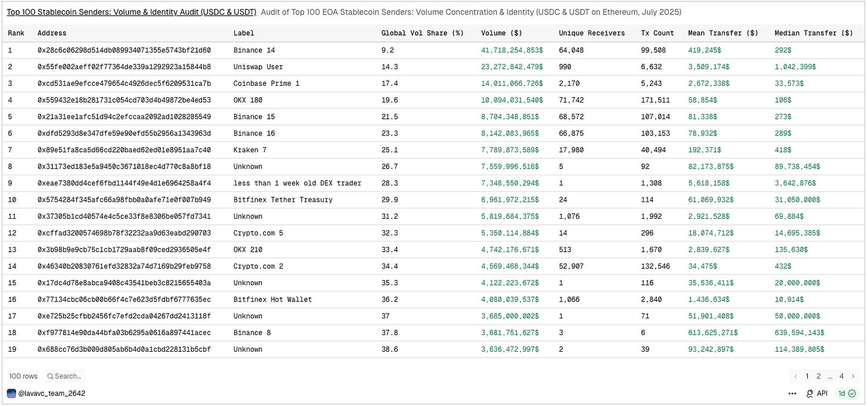868x406 pixels.
Task: Click the Tx Count value 171,511
Action: click(x=655, y=100)
